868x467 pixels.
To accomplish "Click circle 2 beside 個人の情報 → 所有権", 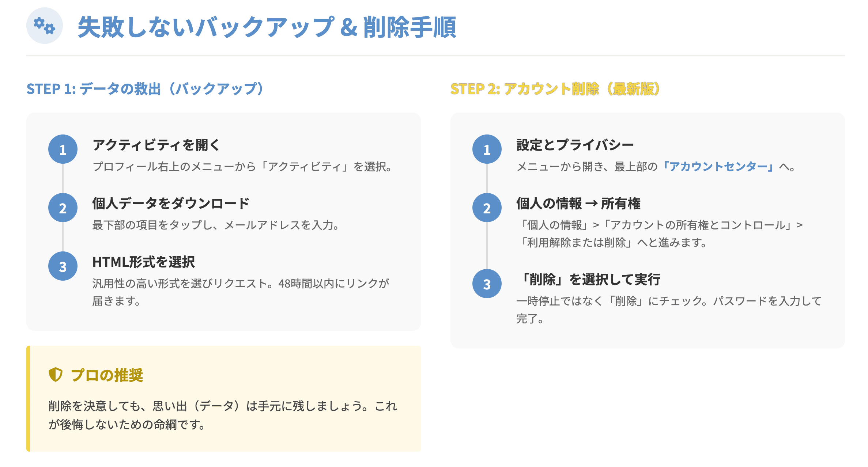I will [487, 208].
